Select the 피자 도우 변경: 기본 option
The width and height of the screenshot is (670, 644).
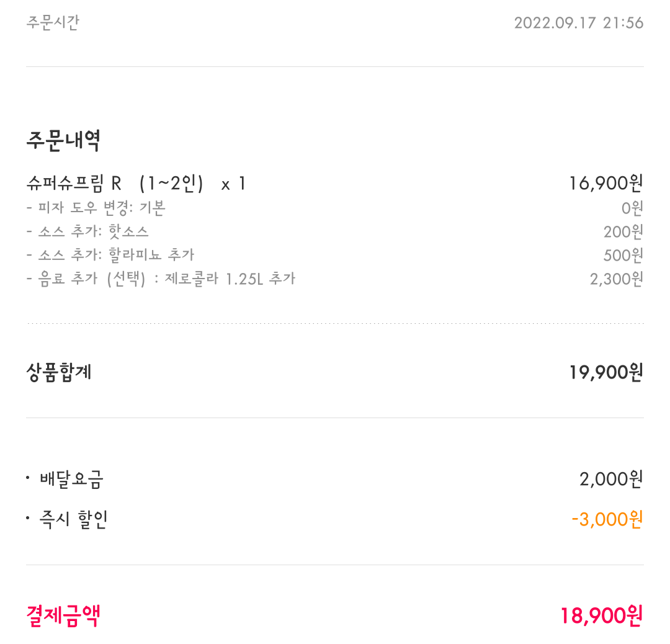[x=96, y=208]
